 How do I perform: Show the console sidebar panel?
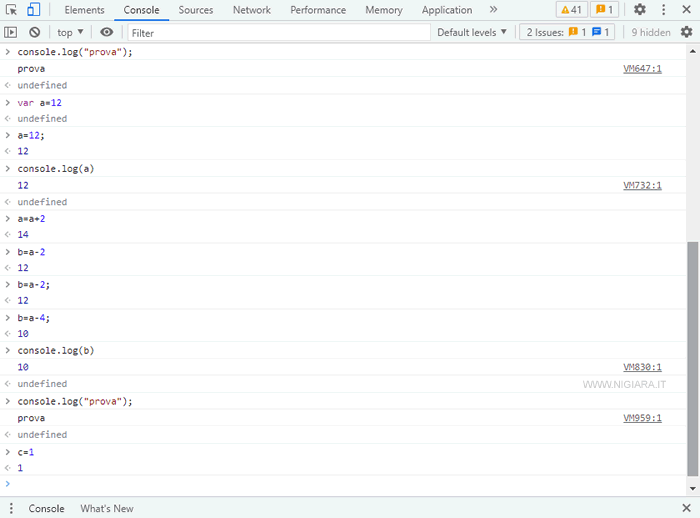[x=11, y=32]
